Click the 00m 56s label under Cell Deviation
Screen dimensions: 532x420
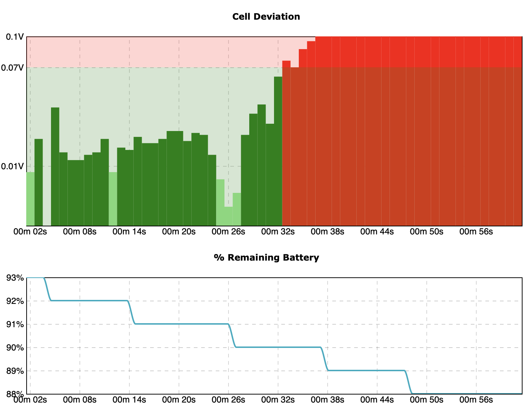476,232
